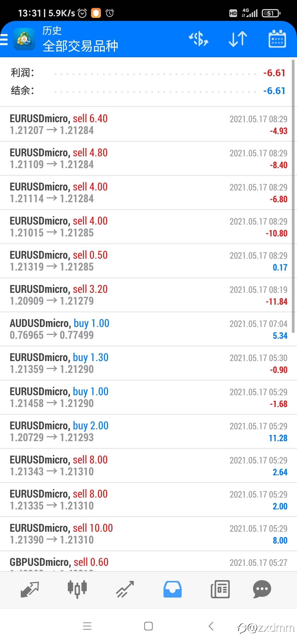Open the Chat messages tab
Image resolution: width=297 pixels, height=644 pixels.
tap(262, 589)
